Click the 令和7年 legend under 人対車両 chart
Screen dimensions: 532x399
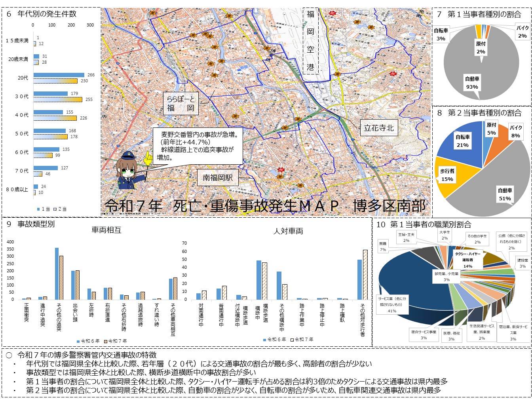[x=302, y=339]
